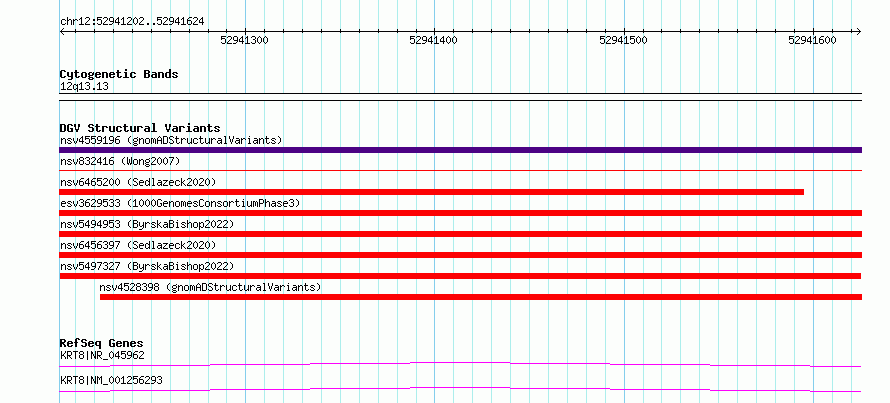
Task: Click the nsv4559196 gnomAD variant label
Action: pyautogui.click(x=171, y=140)
